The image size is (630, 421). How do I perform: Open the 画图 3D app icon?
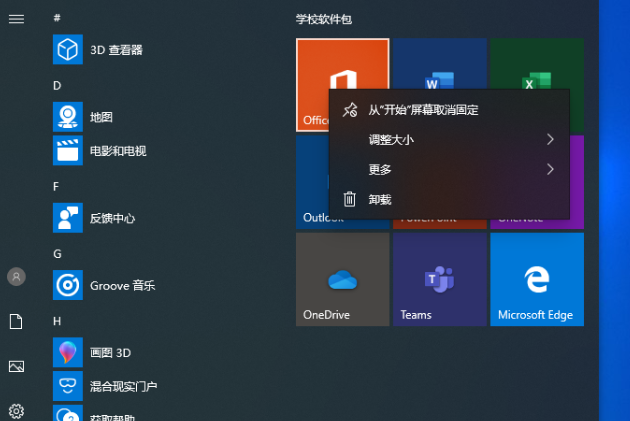click(x=68, y=352)
